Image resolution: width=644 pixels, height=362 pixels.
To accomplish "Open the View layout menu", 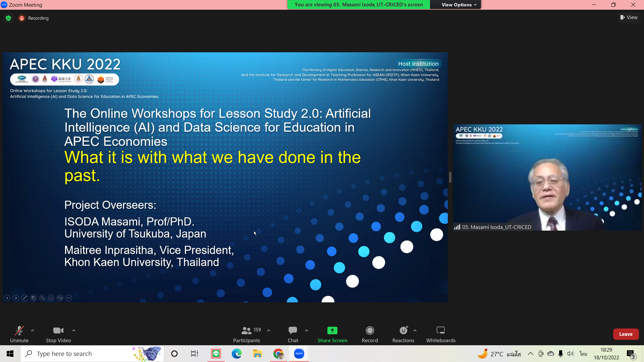I will point(629,17).
